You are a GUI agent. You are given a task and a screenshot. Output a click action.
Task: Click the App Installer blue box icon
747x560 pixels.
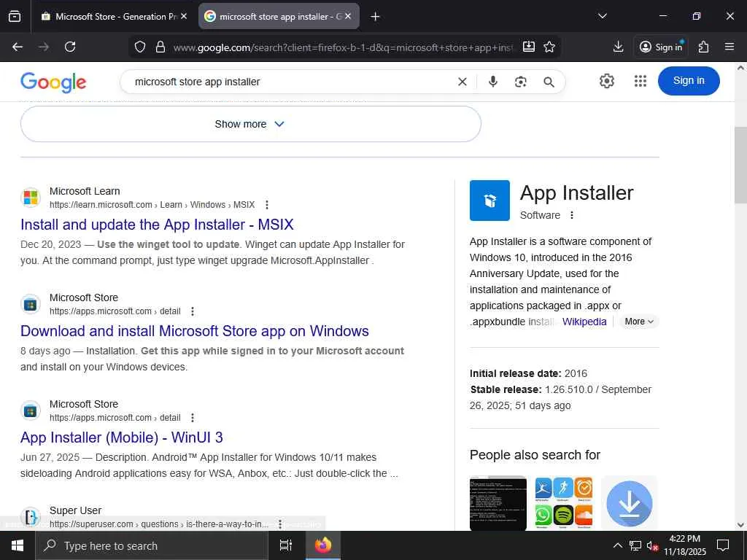tap(489, 201)
